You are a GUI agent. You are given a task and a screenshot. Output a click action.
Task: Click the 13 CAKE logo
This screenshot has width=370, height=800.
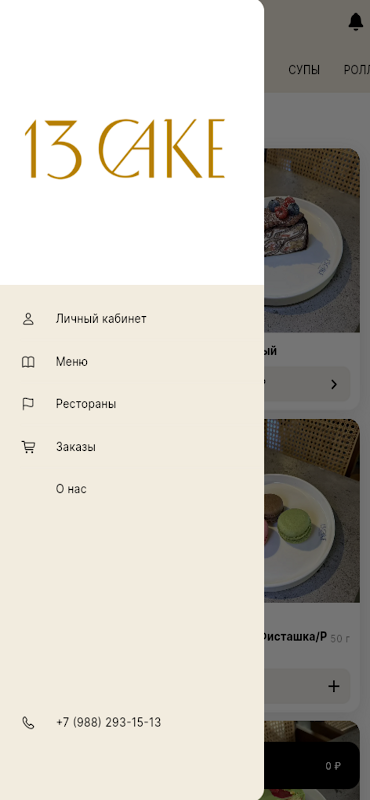point(125,149)
